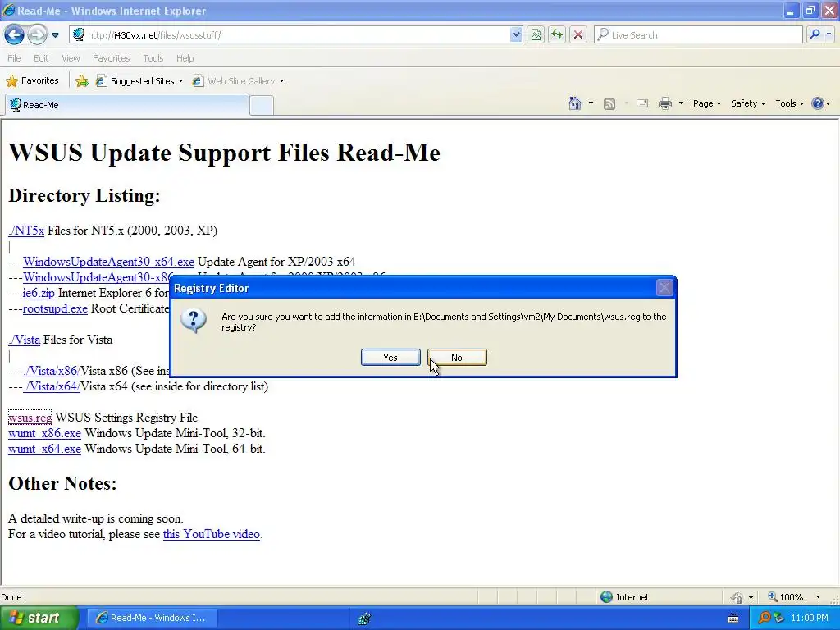Open the ./Vista/x86/ link
Viewport: 840px width, 630px height.
click(x=51, y=371)
